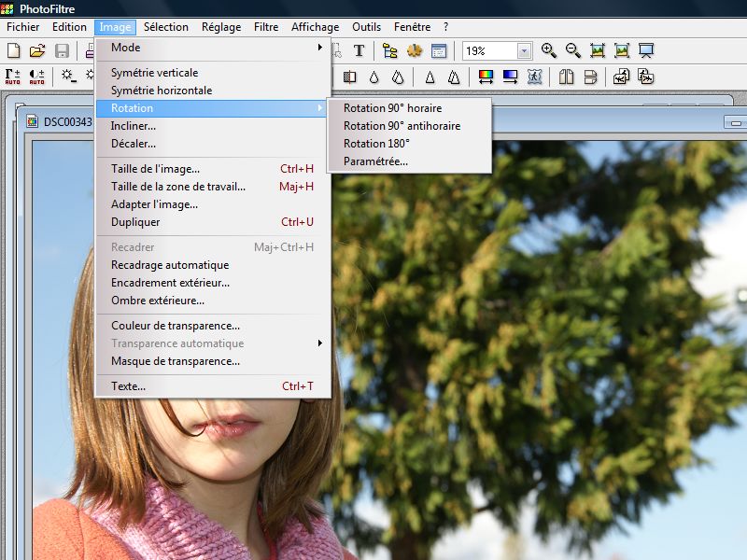Apply stronger sharpen double-triangle icon
The height and width of the screenshot is (560, 747).
click(454, 77)
